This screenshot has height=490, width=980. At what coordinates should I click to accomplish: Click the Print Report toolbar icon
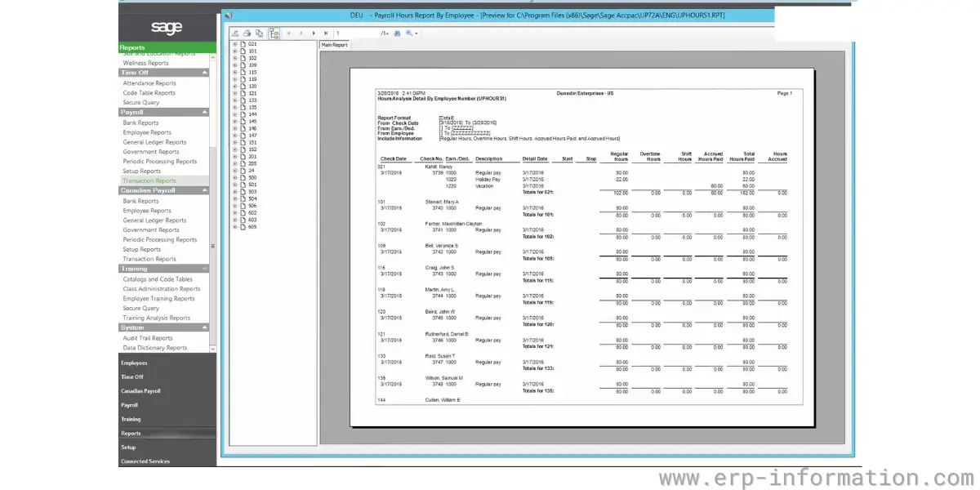point(247,33)
